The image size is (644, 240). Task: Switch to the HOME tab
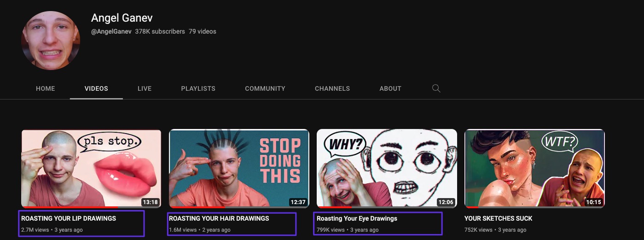point(46,88)
